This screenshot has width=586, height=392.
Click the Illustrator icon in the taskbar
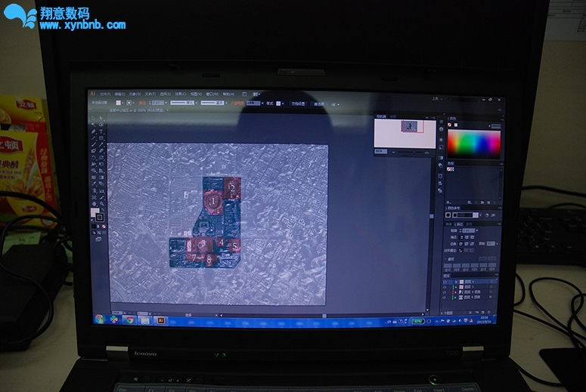pos(160,320)
